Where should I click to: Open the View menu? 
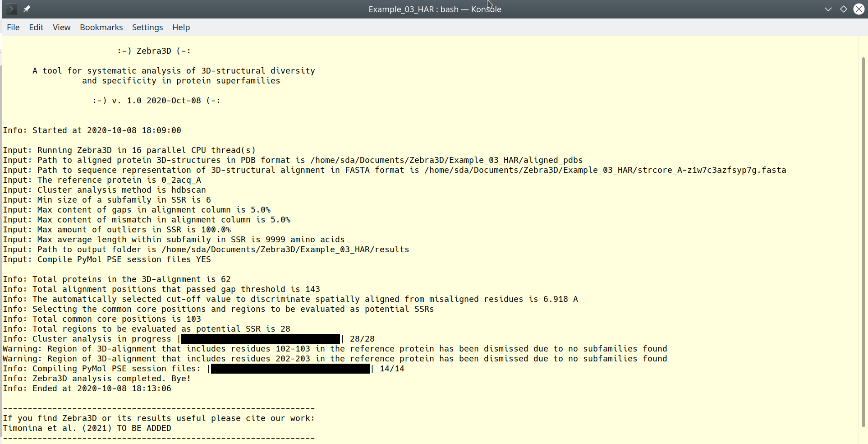click(61, 28)
